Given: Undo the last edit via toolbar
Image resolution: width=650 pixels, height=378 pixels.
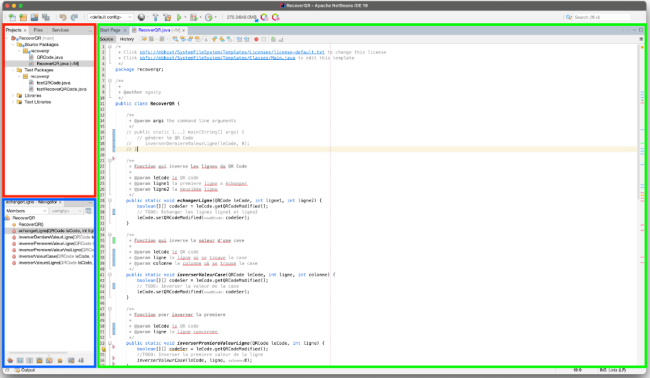Looking at the screenshot, I should pyautogui.click(x=63, y=17).
